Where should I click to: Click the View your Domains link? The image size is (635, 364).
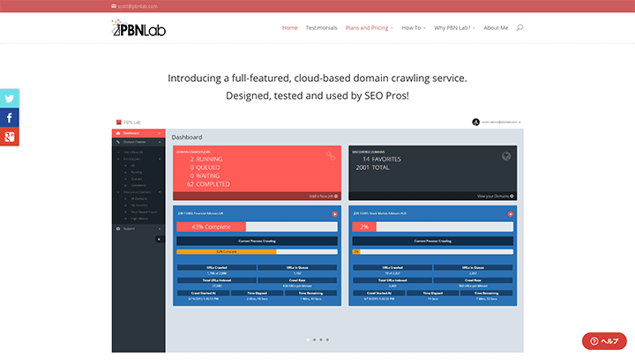[x=496, y=196]
